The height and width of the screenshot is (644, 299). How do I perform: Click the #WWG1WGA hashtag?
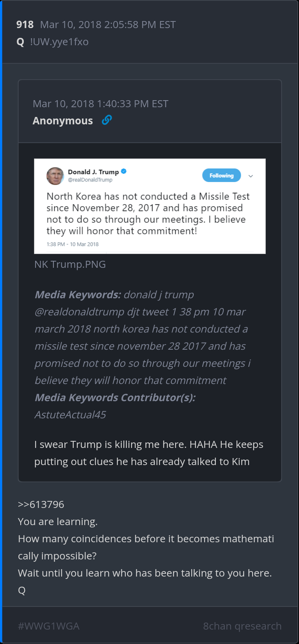coord(49,626)
